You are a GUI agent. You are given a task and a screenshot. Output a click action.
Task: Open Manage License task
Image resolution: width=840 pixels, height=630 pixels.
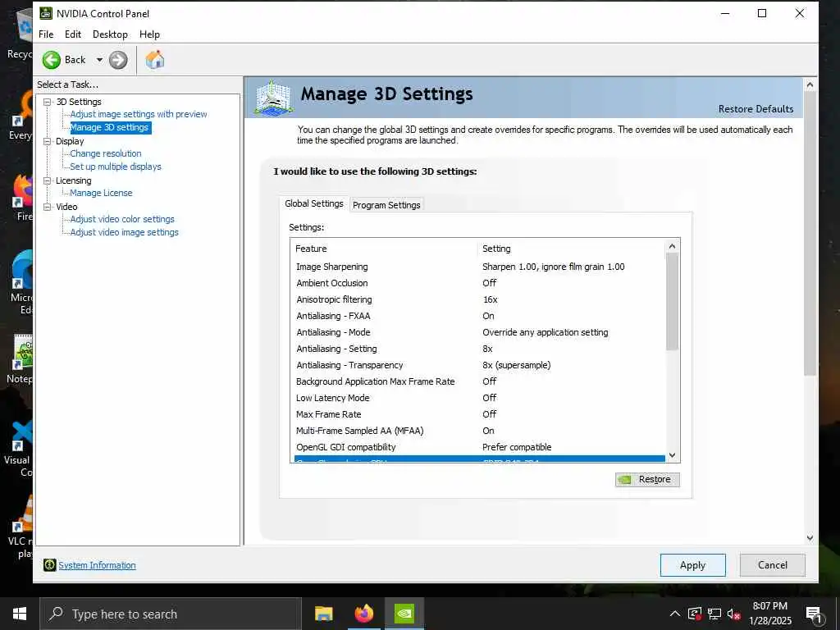coord(101,193)
